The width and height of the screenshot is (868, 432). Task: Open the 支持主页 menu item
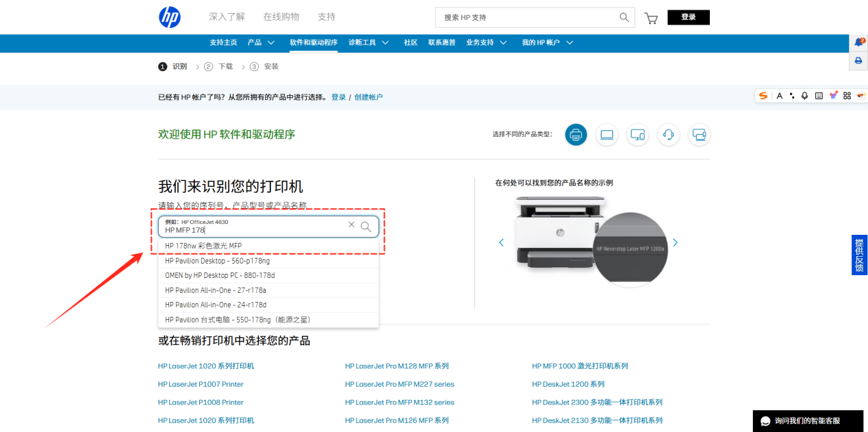point(223,42)
